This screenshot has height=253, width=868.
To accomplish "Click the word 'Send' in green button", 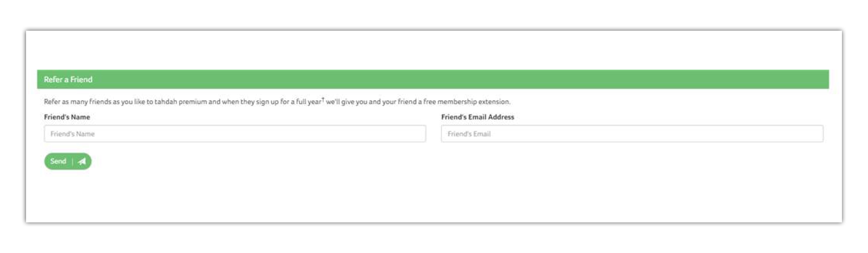I will pos(58,161).
